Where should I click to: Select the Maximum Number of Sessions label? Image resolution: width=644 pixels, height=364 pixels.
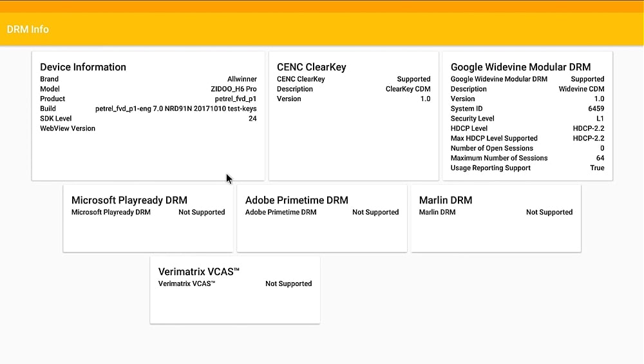coord(499,158)
